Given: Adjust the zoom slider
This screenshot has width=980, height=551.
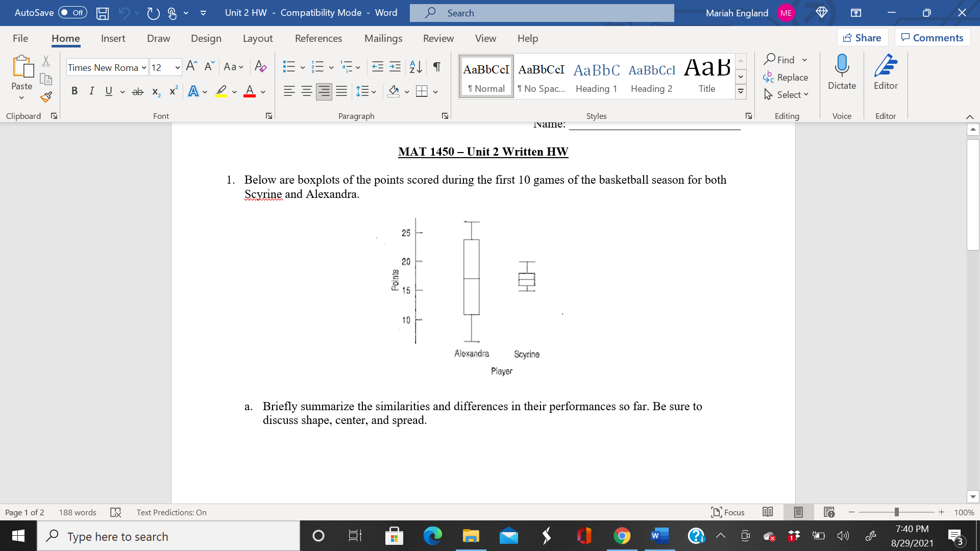Looking at the screenshot, I should point(897,512).
